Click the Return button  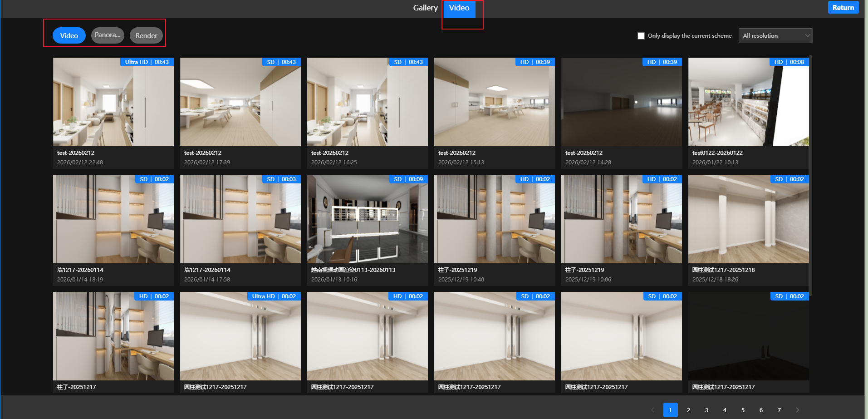coord(843,8)
